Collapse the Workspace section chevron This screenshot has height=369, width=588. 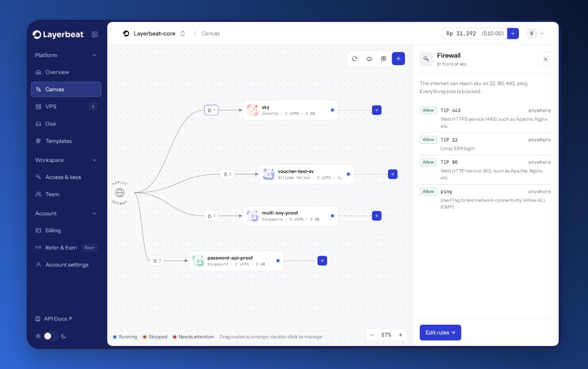coord(94,160)
